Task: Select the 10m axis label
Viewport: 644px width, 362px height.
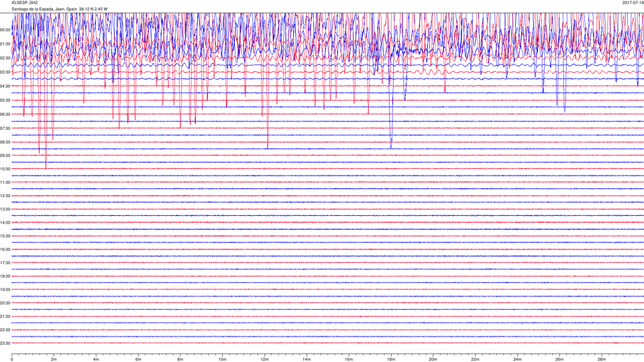Action: tap(222, 359)
